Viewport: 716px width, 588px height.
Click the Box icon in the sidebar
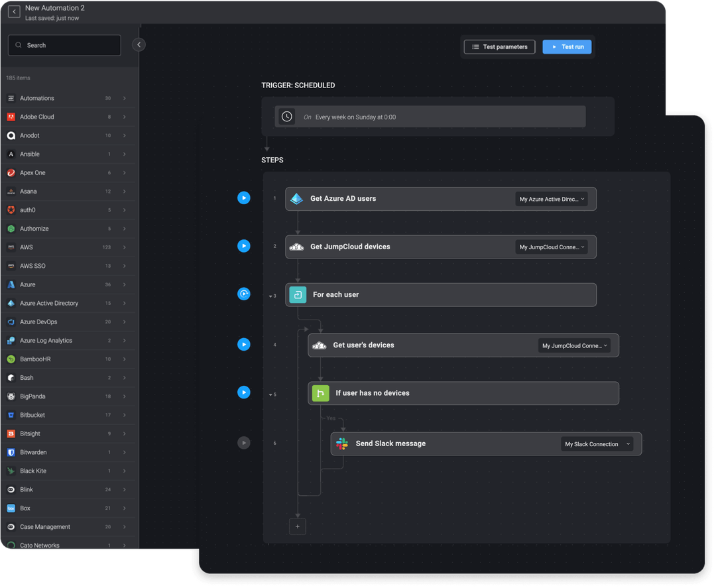11,508
